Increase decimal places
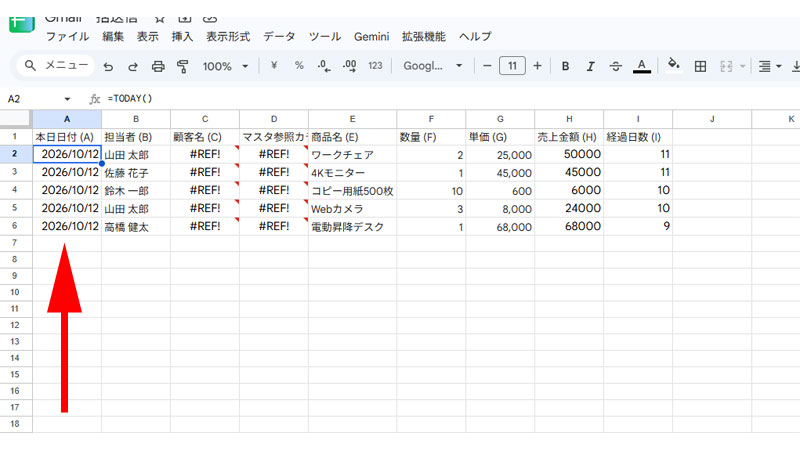The height and width of the screenshot is (450, 800). click(x=349, y=66)
